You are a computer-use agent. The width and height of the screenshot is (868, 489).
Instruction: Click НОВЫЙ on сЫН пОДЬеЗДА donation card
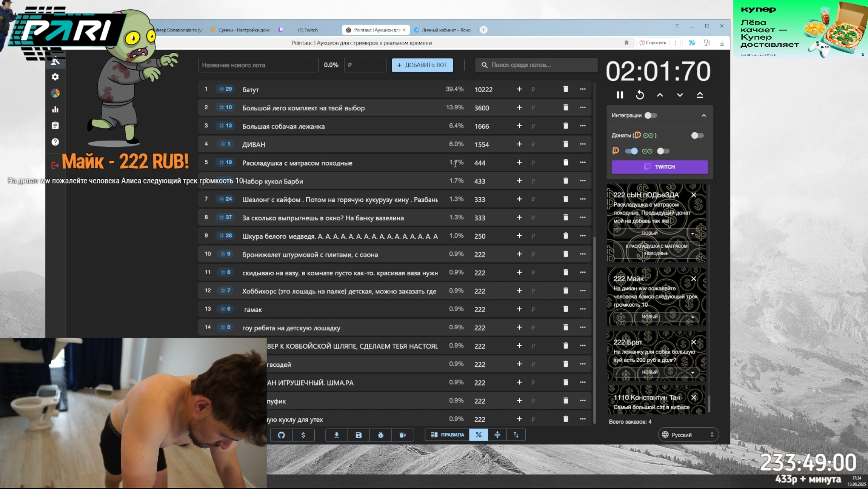click(650, 233)
